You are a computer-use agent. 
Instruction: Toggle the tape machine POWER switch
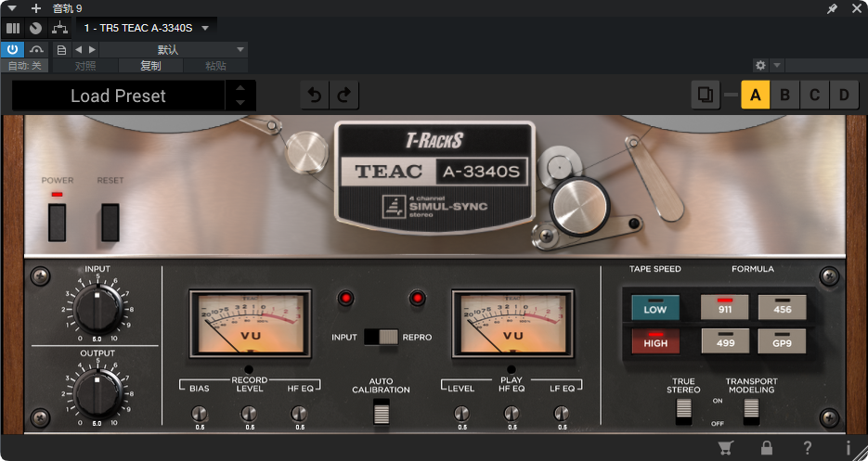[57, 223]
